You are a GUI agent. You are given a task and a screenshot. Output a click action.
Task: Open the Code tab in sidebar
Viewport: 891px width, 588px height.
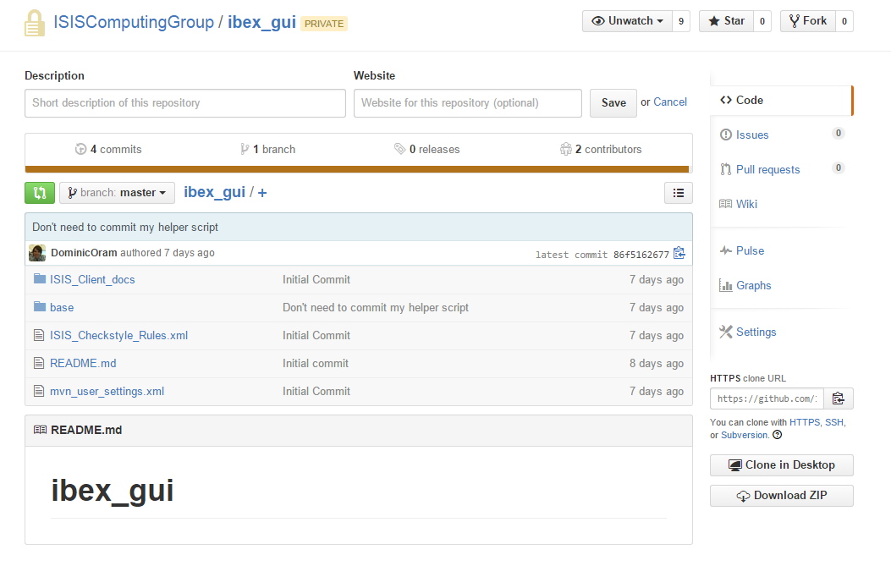pos(781,100)
